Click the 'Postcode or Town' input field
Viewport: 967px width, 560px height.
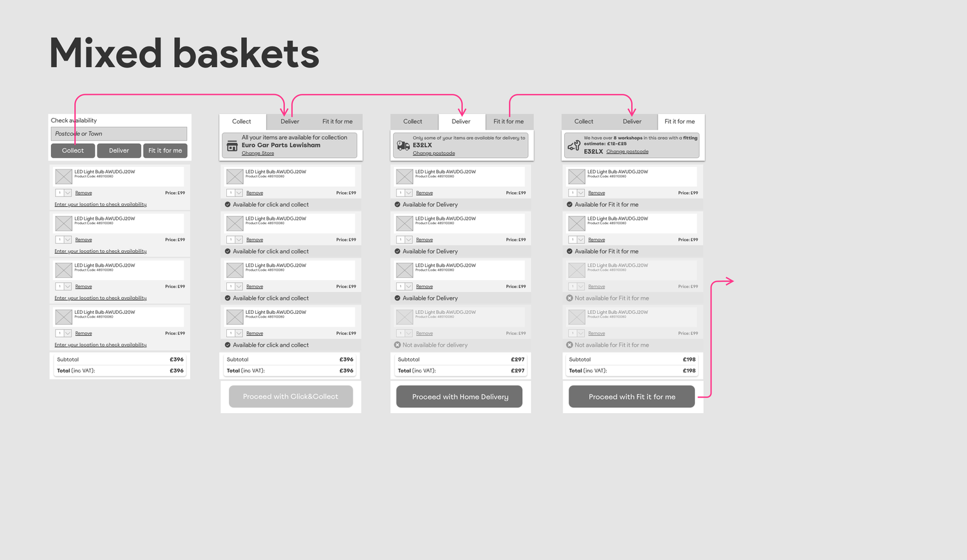[x=119, y=133]
